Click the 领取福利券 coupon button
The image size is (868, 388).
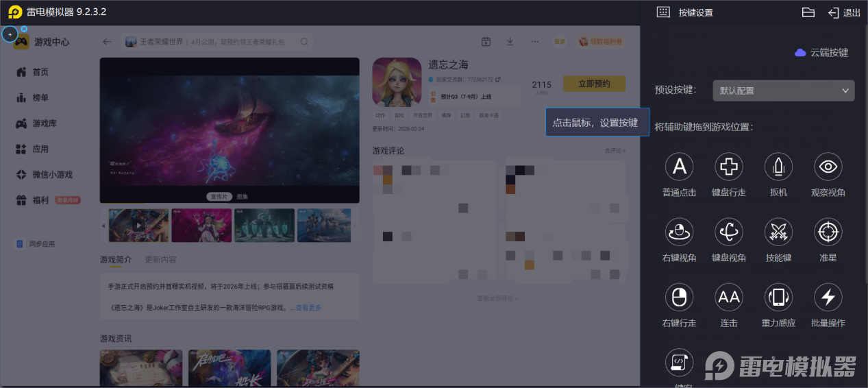[601, 42]
